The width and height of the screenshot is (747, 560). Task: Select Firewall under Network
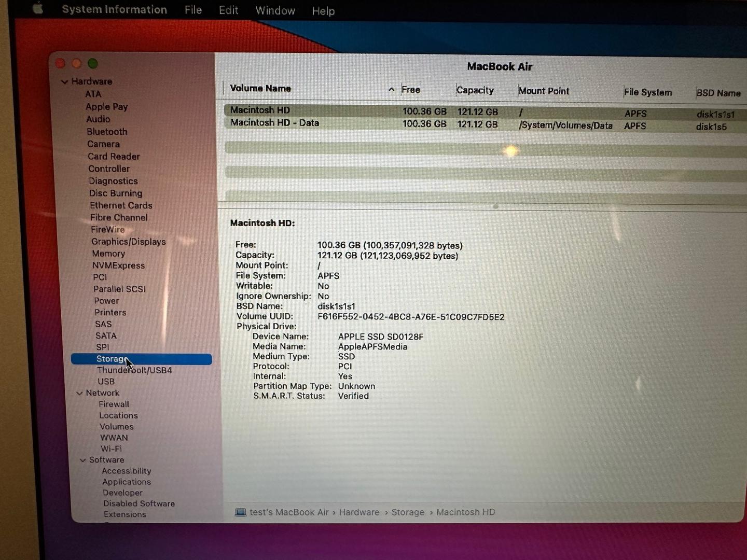114,404
